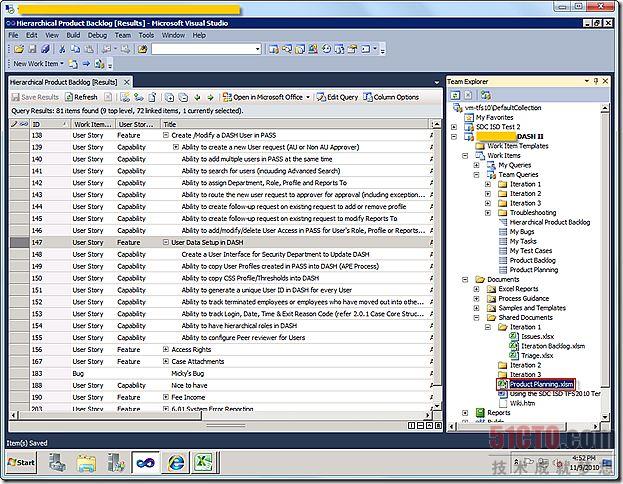Click the Copy toolbar icon
The image size is (623, 484).
pyautogui.click(x=75, y=49)
